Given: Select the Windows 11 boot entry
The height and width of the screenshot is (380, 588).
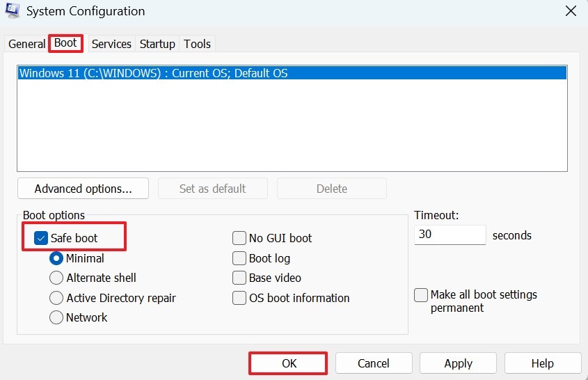Looking at the screenshot, I should 153,73.
